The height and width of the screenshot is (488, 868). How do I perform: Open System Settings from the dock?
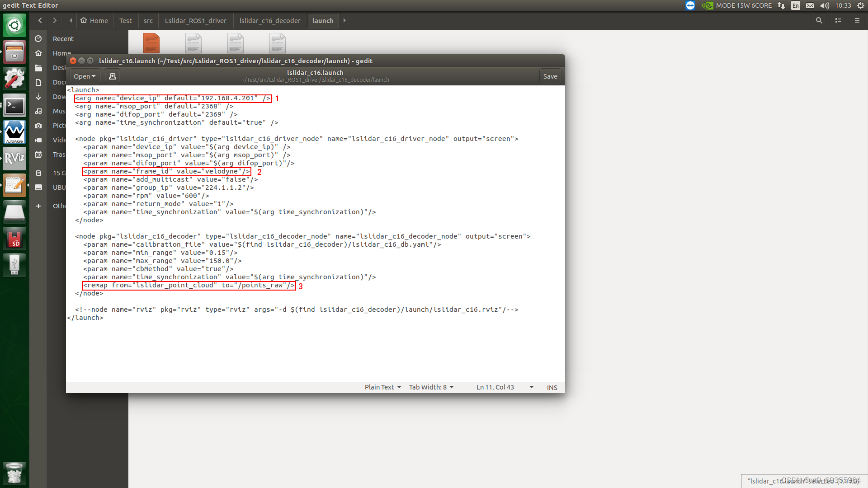(14, 79)
